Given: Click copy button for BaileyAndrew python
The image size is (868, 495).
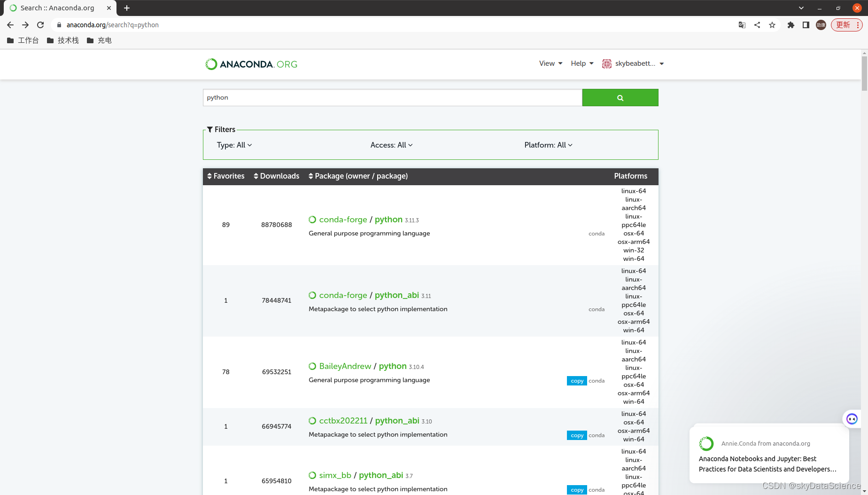Looking at the screenshot, I should tap(577, 381).
